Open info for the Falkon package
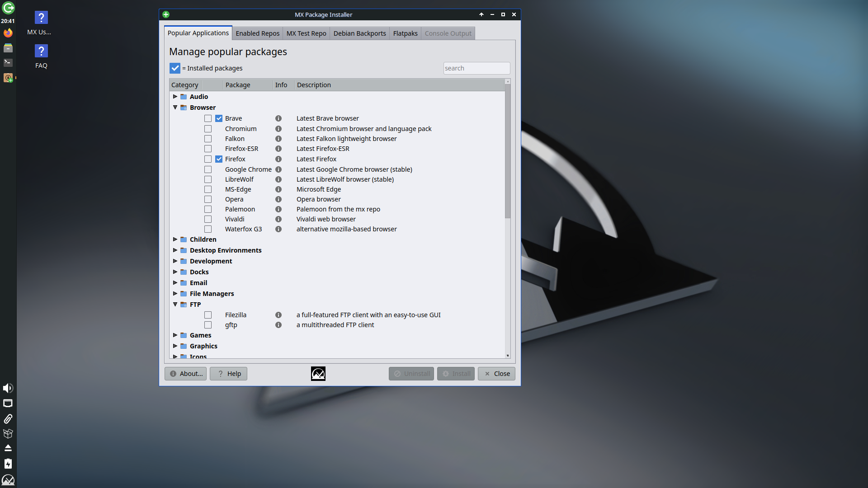868x488 pixels. [278, 139]
